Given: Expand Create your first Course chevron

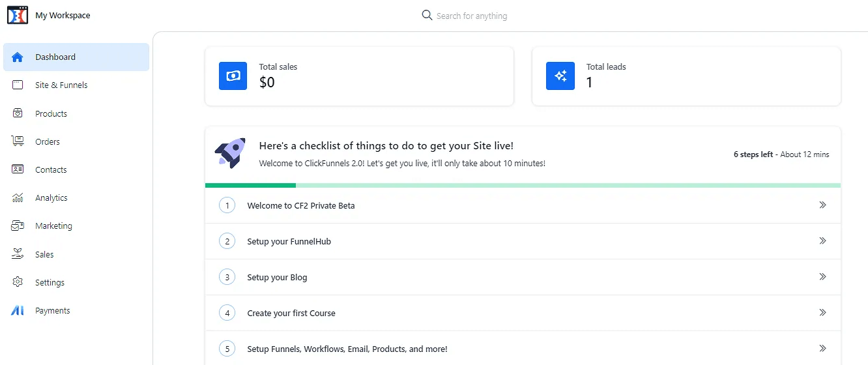Looking at the screenshot, I should coord(822,312).
